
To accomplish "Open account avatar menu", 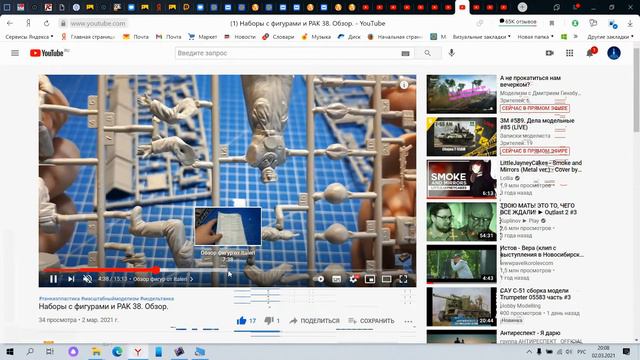I will point(613,53).
